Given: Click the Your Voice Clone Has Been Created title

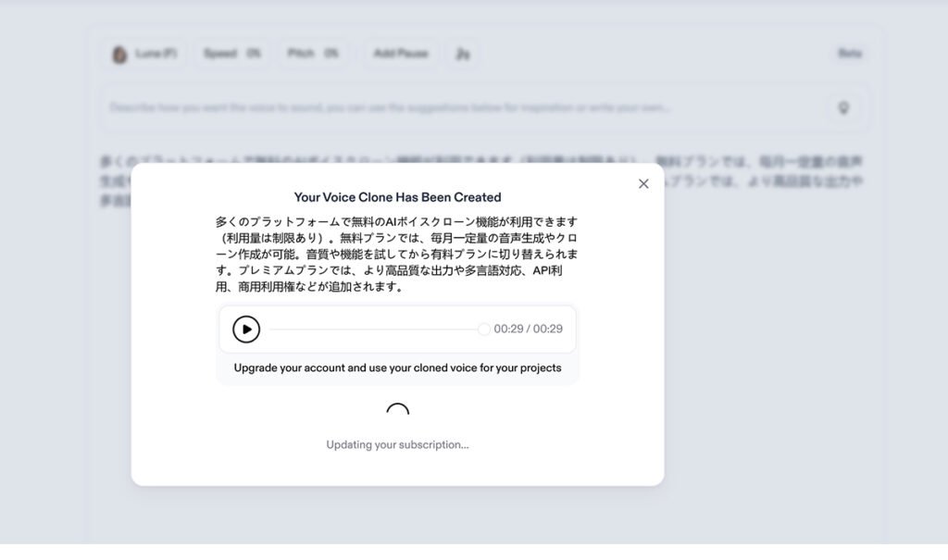Looking at the screenshot, I should pos(397,196).
